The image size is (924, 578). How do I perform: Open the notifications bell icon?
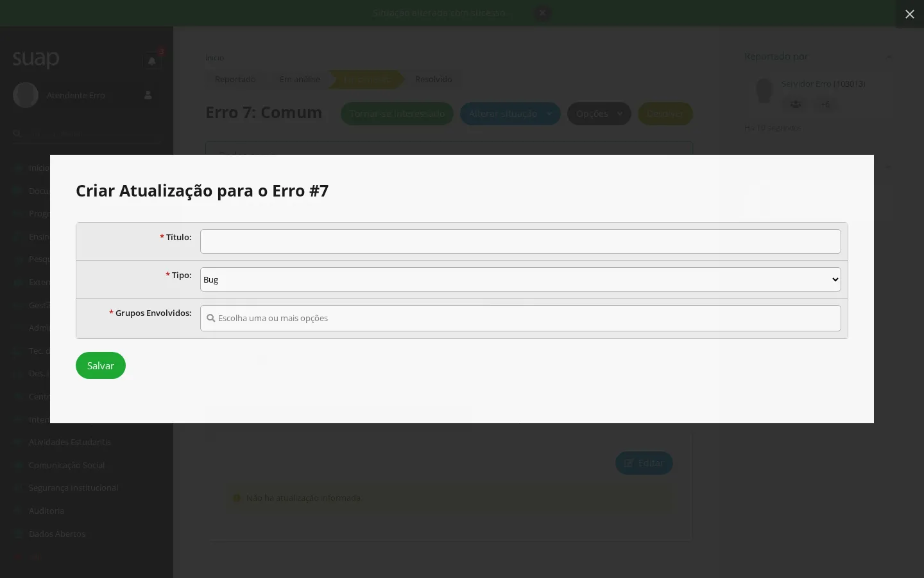(x=152, y=61)
